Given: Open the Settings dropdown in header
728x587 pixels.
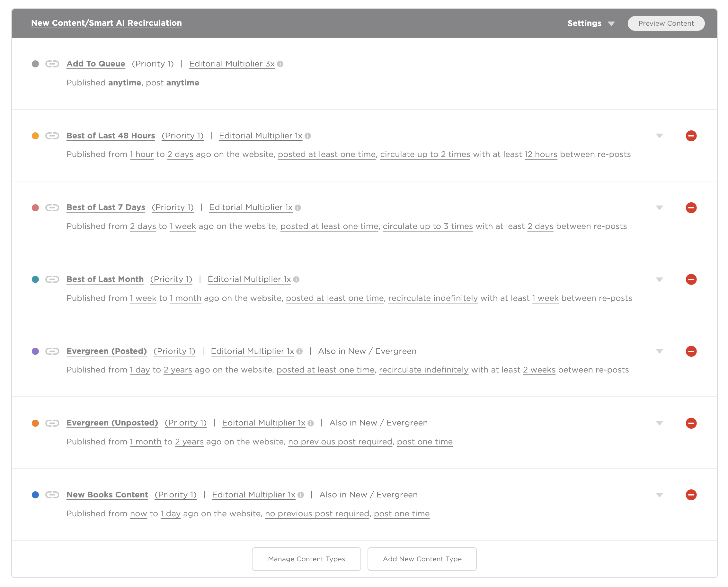Looking at the screenshot, I should tap(591, 23).
